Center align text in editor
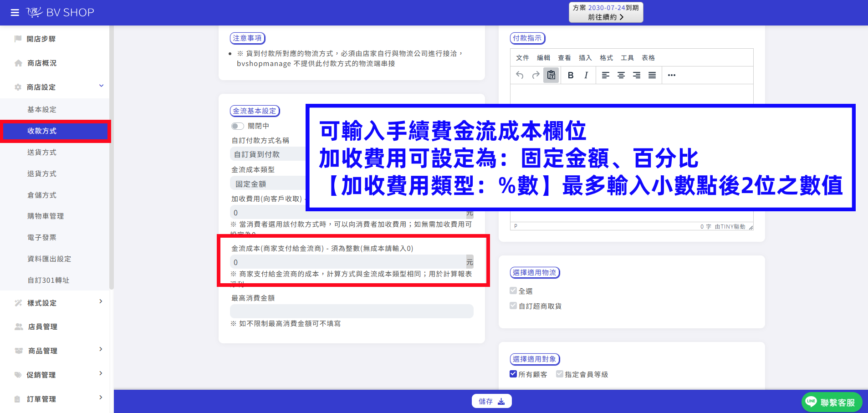Image resolution: width=868 pixels, height=413 pixels. click(621, 75)
